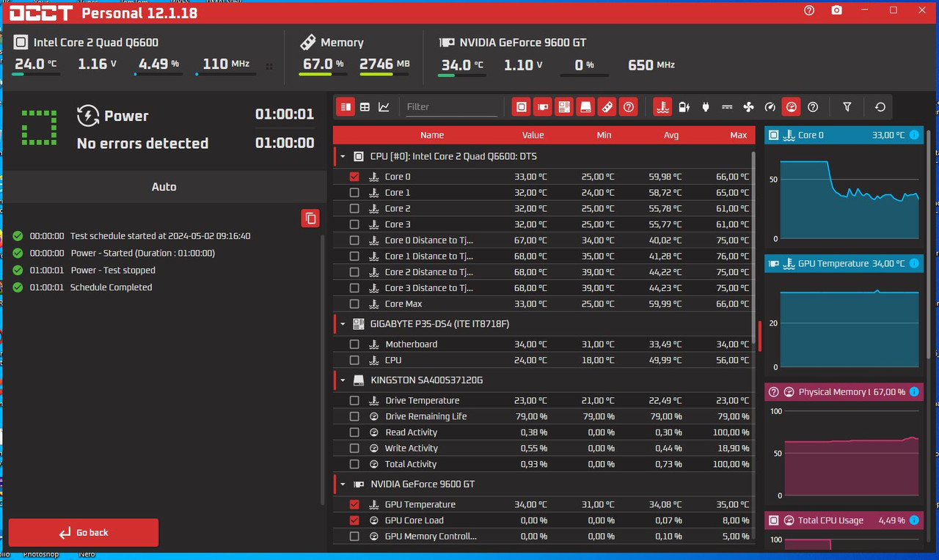Collapse the KINGSTON SA400S37120G group
The width and height of the screenshot is (939, 560).
tap(343, 380)
